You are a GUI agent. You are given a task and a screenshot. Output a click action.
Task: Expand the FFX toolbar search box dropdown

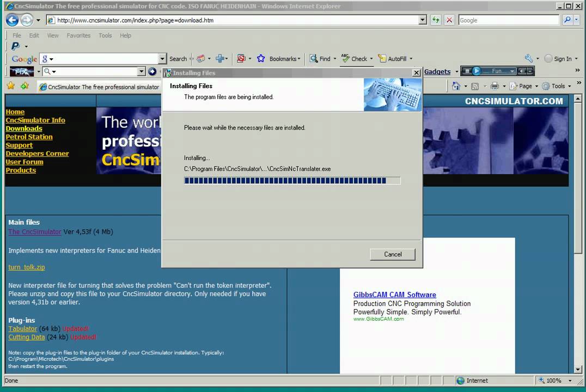coord(141,71)
